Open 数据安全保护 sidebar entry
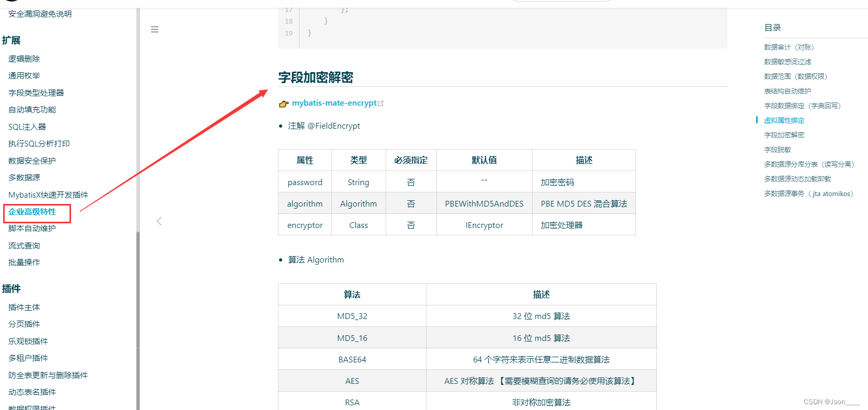Screen dimensions: 868x410 pos(32,161)
